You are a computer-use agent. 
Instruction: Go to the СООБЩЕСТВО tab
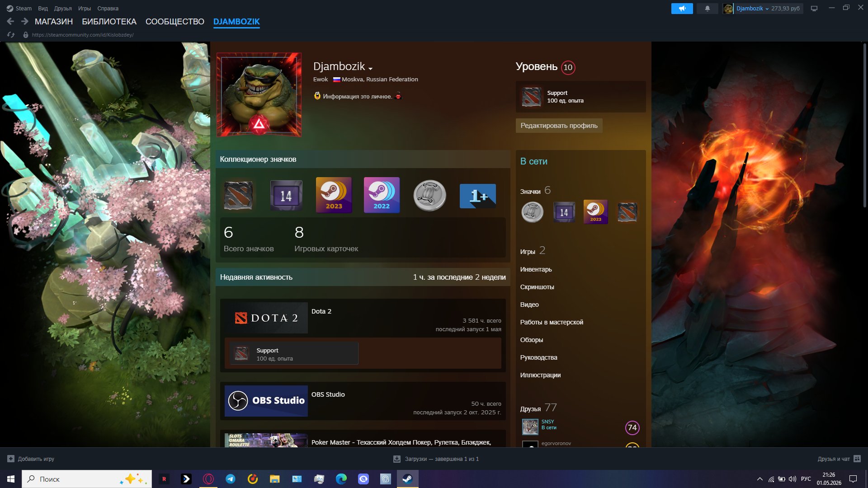(175, 22)
